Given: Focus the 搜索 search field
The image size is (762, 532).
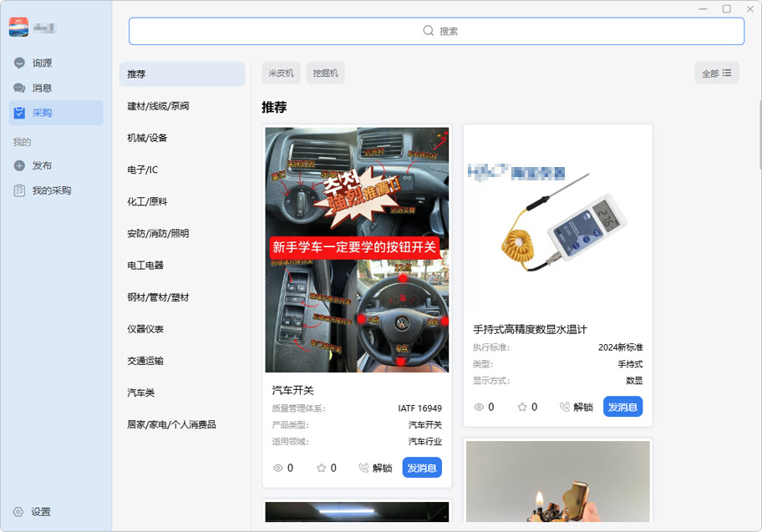Looking at the screenshot, I should click(436, 31).
